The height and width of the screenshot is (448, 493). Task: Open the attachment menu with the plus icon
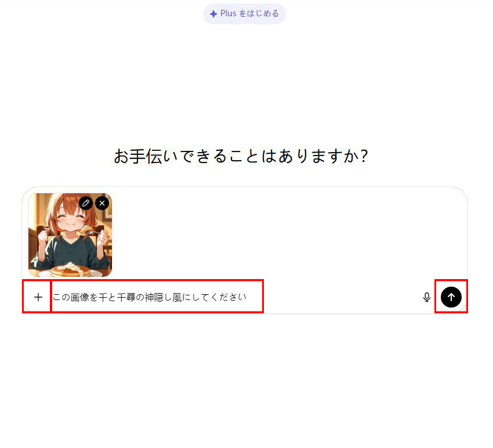point(38,297)
